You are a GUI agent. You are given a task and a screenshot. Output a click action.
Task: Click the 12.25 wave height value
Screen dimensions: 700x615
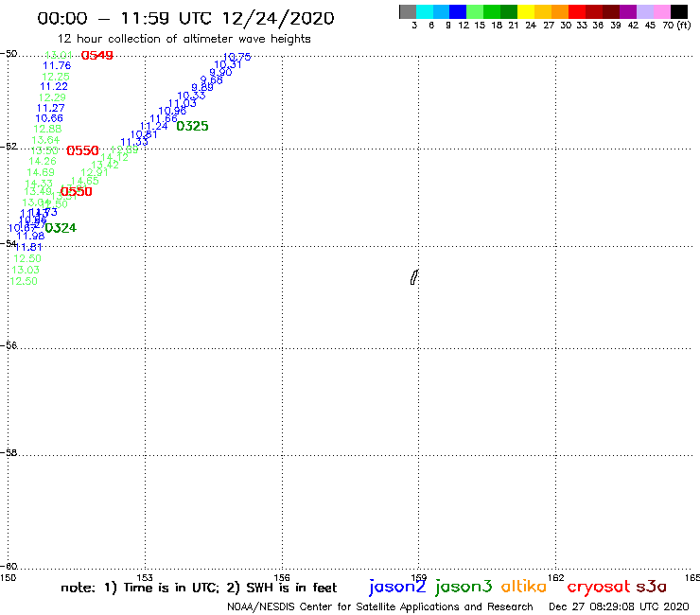[56, 77]
